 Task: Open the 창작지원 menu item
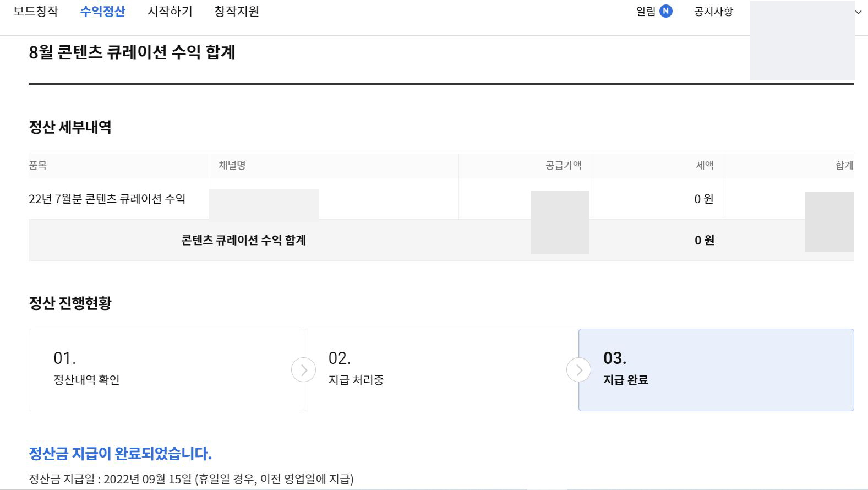[x=236, y=11]
